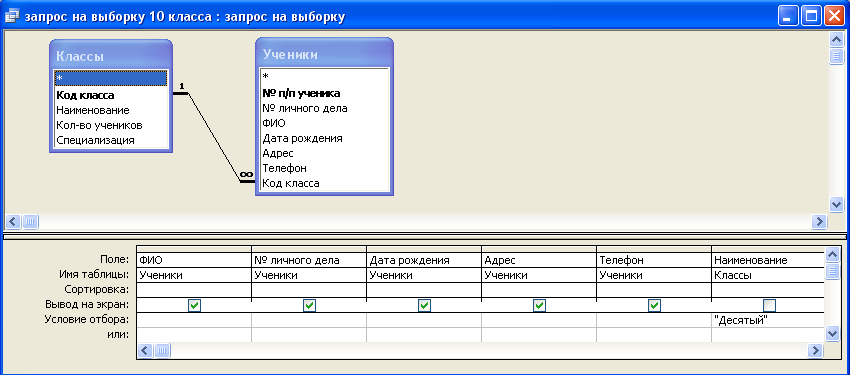
Task: Click upper pane horizontal scrollbar right arrow
Action: pyautogui.click(x=819, y=221)
